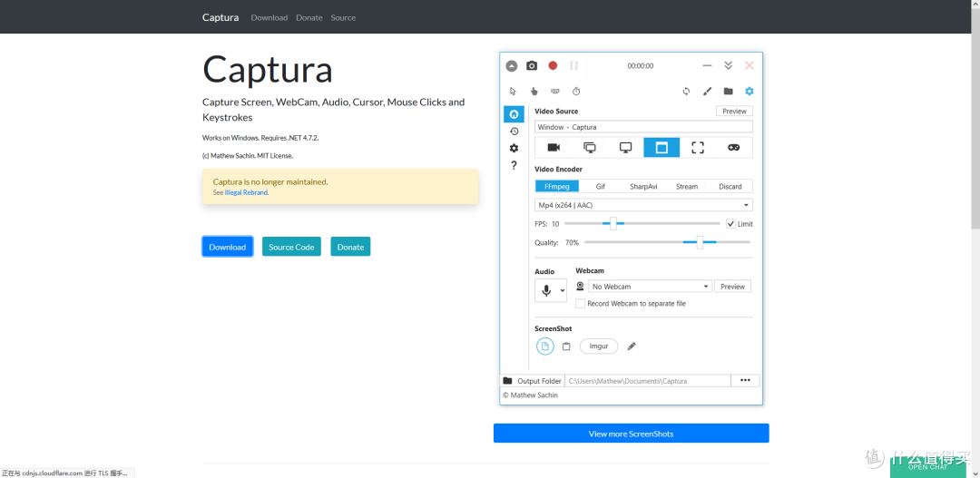980x478 pixels.
Task: Select the region capture source icon
Action: pyautogui.click(x=698, y=148)
